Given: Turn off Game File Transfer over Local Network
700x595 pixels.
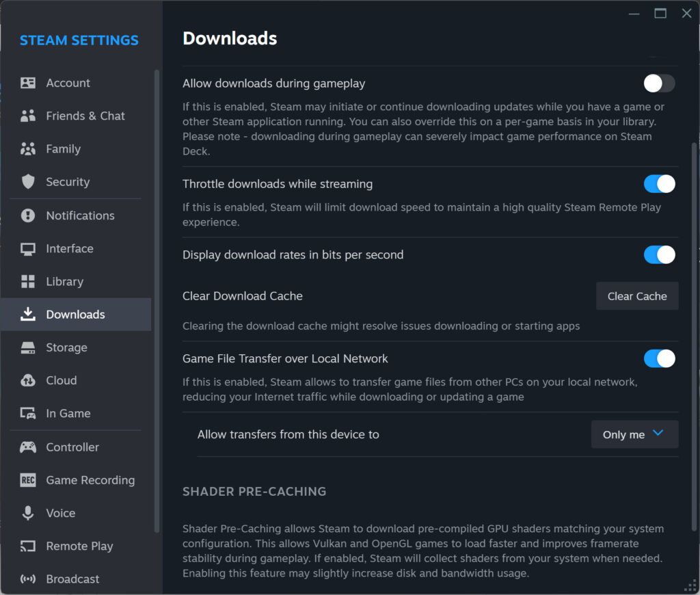Looking at the screenshot, I should pos(658,358).
